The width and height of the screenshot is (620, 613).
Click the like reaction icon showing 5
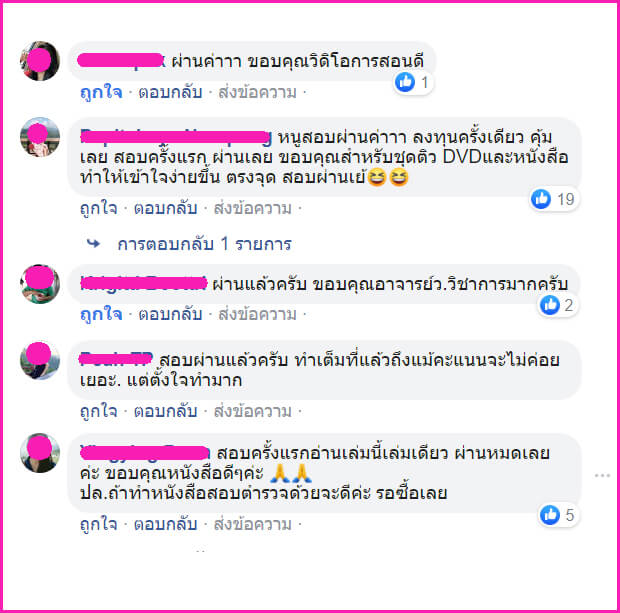(550, 515)
